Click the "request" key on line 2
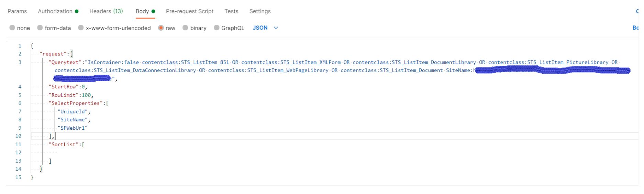Image resolution: width=644 pixels, height=194 pixels. tap(53, 54)
